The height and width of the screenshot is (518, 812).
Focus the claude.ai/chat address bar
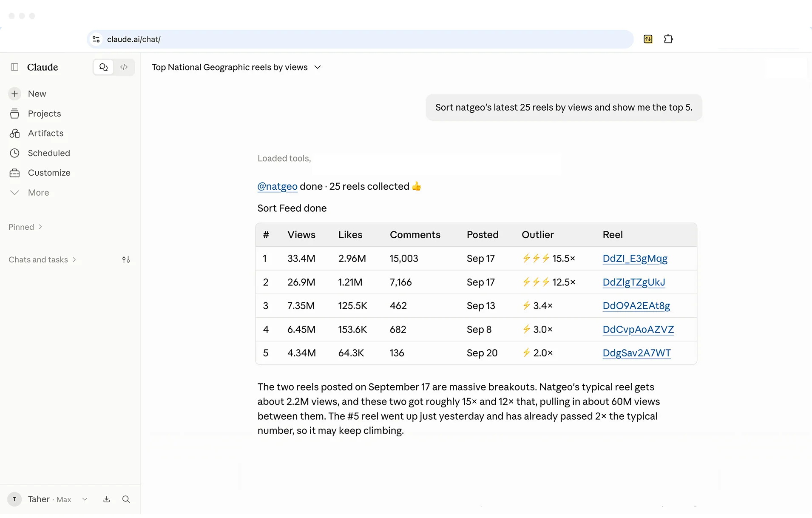[360, 39]
